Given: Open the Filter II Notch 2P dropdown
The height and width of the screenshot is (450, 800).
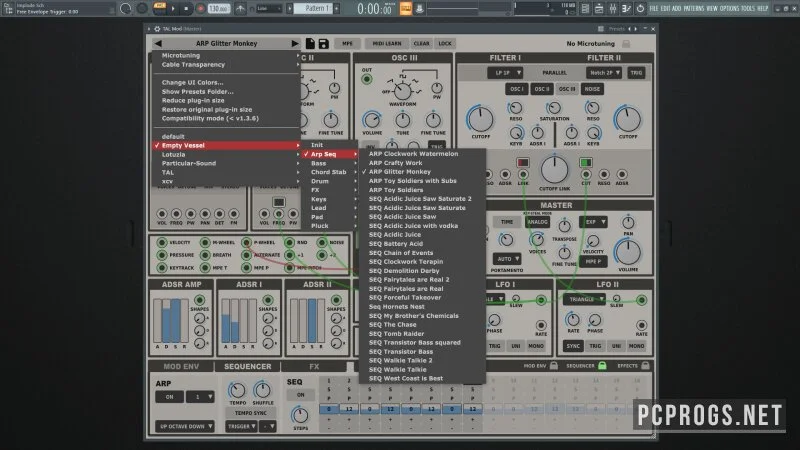Looking at the screenshot, I should (x=604, y=73).
